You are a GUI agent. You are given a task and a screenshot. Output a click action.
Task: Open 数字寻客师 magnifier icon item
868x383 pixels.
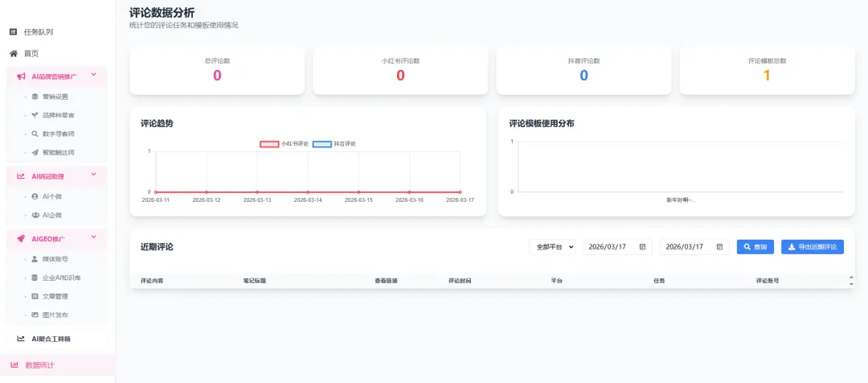pos(35,134)
